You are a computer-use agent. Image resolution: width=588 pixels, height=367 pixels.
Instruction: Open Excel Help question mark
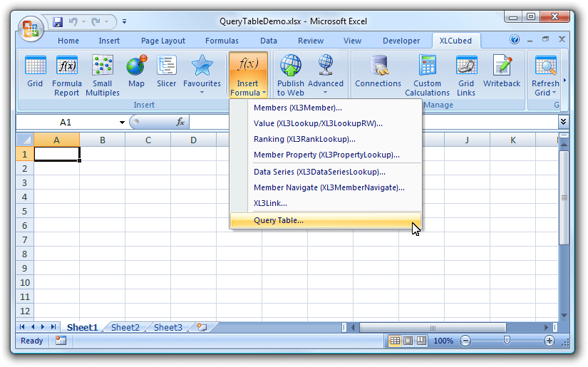(x=515, y=39)
